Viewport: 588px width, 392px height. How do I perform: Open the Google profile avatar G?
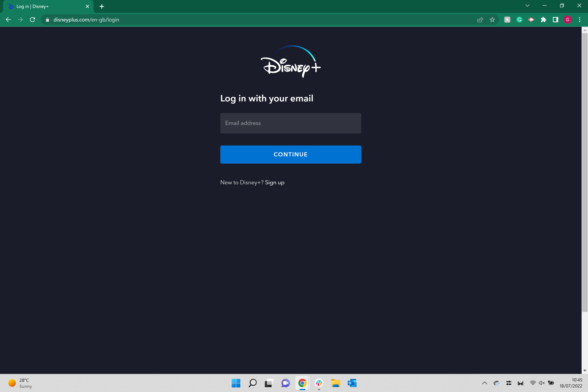[x=567, y=20]
